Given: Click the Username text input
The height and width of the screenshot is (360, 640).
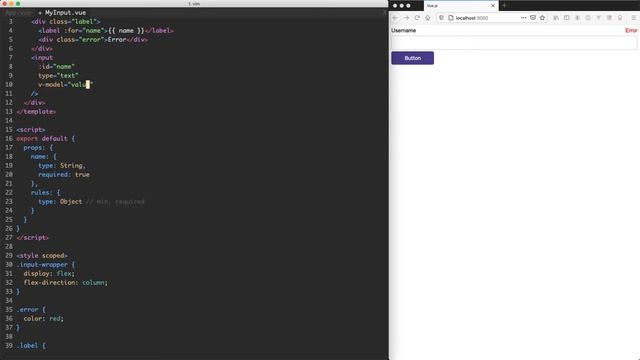Looking at the screenshot, I should 514,42.
